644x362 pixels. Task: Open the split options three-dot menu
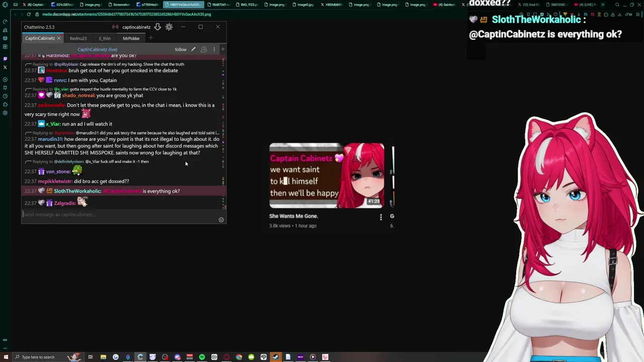tap(214, 49)
